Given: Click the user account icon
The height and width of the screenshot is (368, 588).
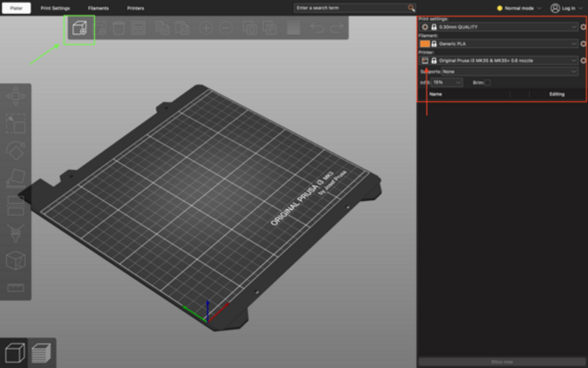Looking at the screenshot, I should (x=555, y=8).
